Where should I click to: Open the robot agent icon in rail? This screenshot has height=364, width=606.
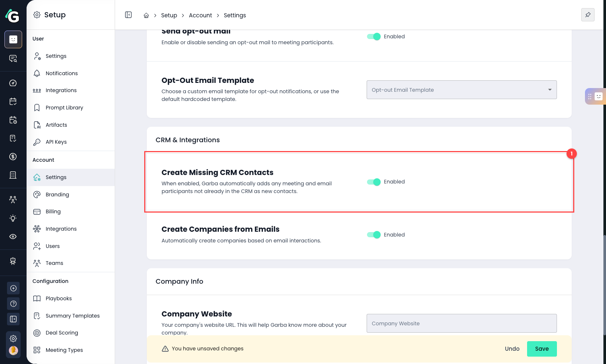[x=13, y=261]
